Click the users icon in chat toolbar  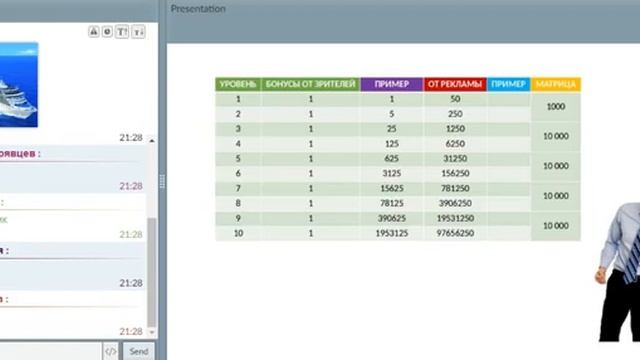tap(93, 31)
